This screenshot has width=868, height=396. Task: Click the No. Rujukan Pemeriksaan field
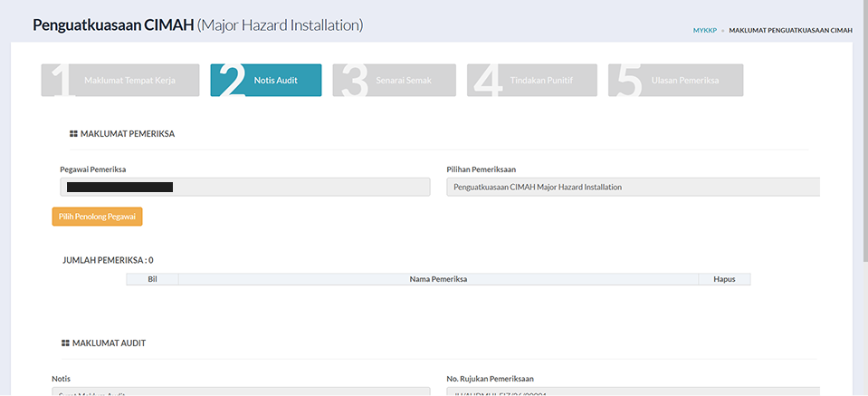tap(633, 391)
